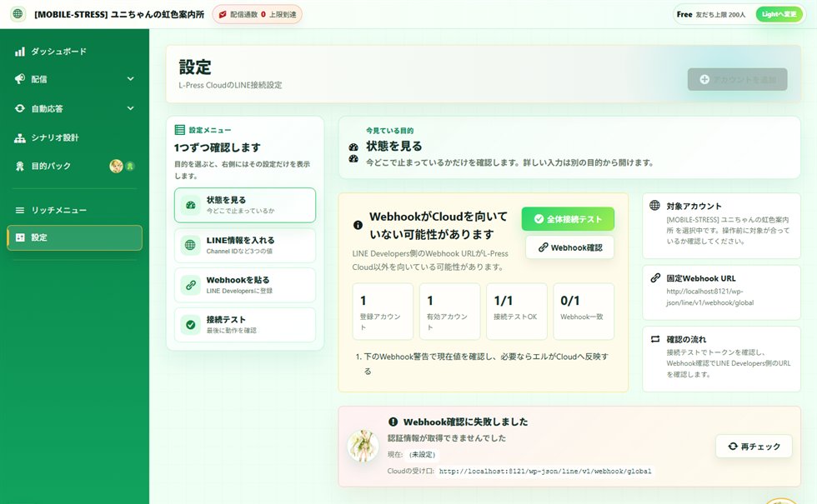The width and height of the screenshot is (817, 504).
Task: Click the 配信通数 0 上限到達 badge
Action: [257, 15]
